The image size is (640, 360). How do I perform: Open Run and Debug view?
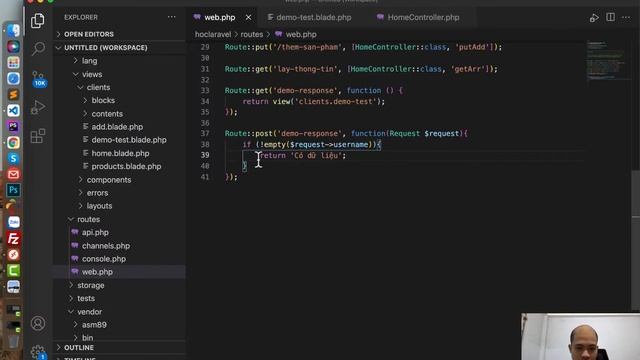coord(38,107)
